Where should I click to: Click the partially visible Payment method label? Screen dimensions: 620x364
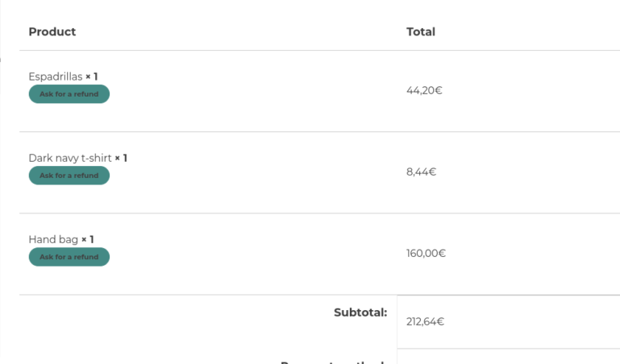[331, 362]
